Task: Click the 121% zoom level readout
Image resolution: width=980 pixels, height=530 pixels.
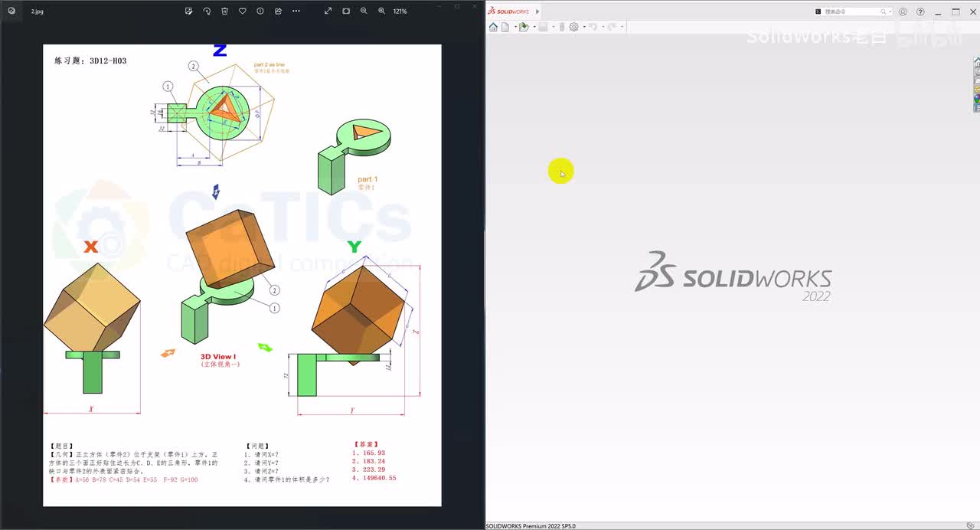Action: pyautogui.click(x=400, y=11)
